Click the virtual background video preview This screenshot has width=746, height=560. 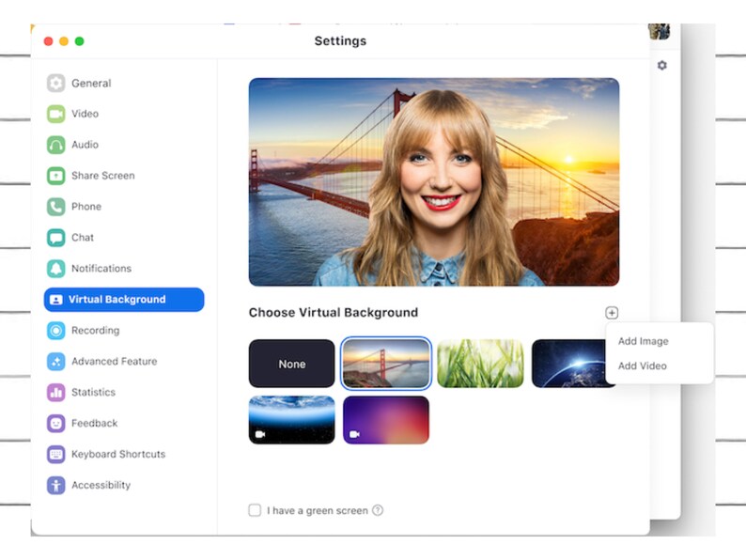[434, 181]
